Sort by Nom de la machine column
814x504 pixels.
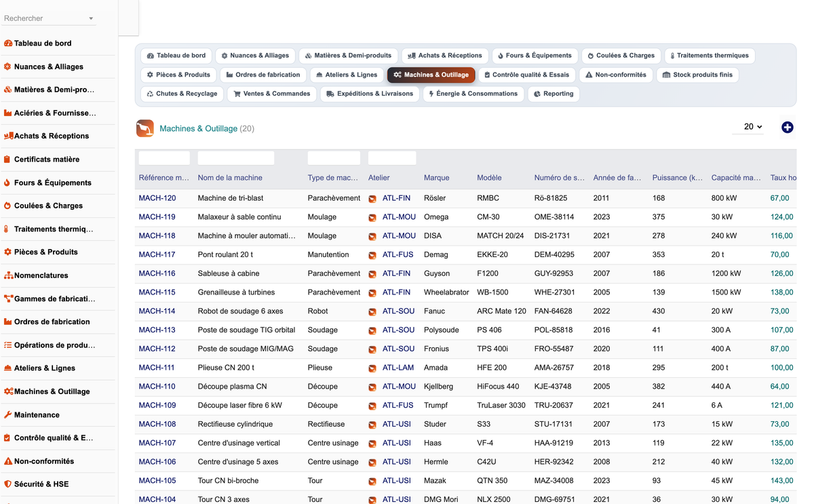click(230, 178)
